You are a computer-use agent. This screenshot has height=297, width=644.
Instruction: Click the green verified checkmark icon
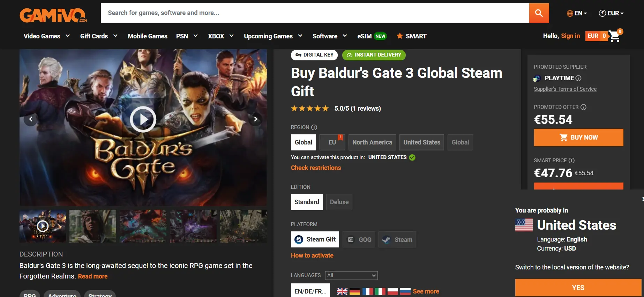pos(412,157)
